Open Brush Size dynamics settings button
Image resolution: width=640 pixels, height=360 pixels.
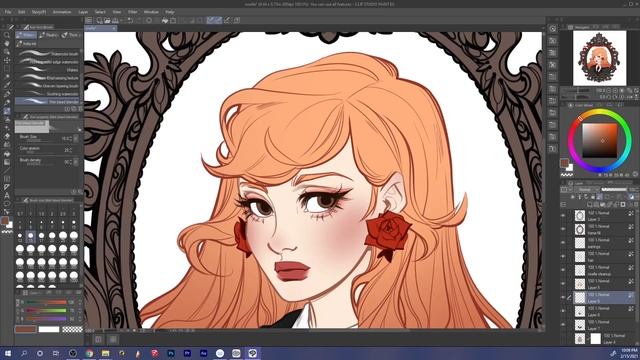click(76, 139)
